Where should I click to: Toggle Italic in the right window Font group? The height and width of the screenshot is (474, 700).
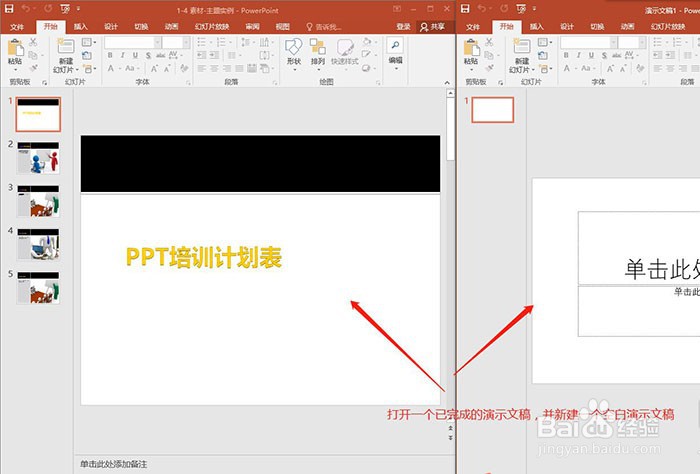(579, 55)
